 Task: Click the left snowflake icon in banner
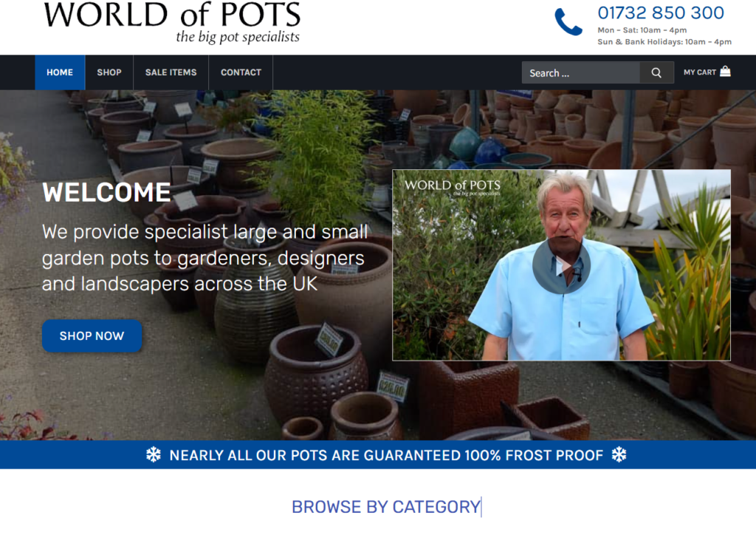tap(154, 454)
